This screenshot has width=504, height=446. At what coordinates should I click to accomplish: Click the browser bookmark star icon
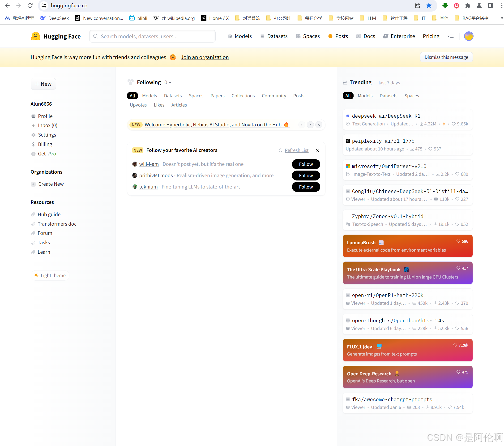coord(429,5)
